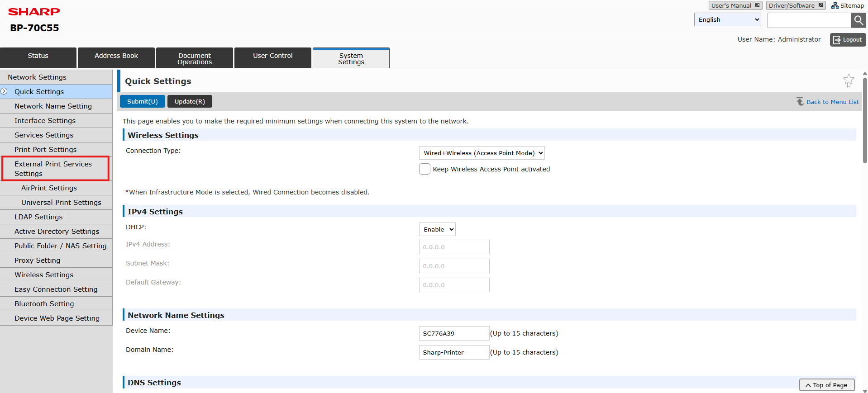The width and height of the screenshot is (868, 393).
Task: Open Public Folder / NAS Setting
Action: coord(56,246)
